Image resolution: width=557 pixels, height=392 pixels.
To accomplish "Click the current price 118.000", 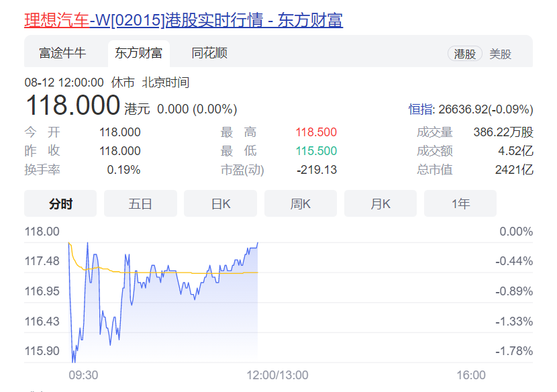I will coord(73,105).
